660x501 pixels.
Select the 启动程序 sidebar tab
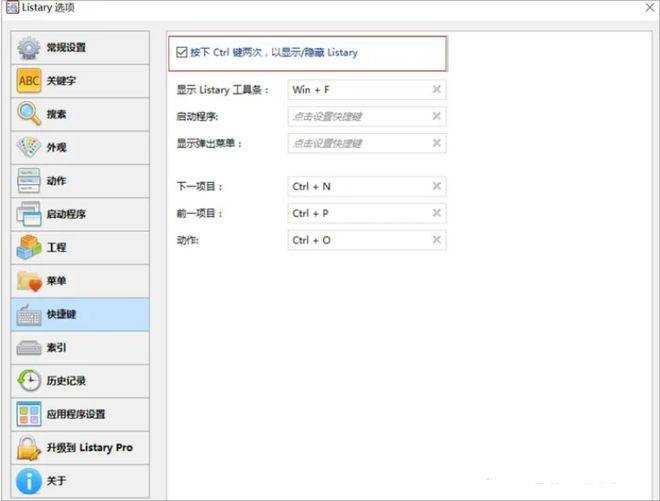point(80,214)
